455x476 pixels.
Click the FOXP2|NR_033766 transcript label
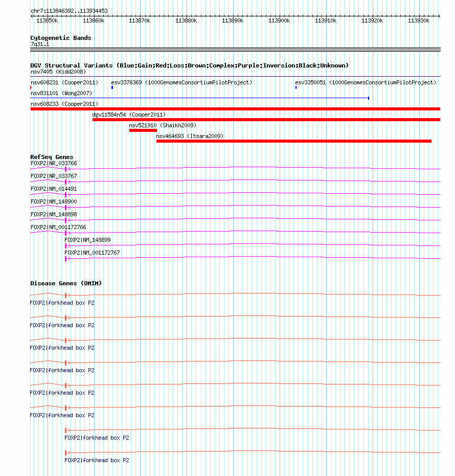click(54, 163)
